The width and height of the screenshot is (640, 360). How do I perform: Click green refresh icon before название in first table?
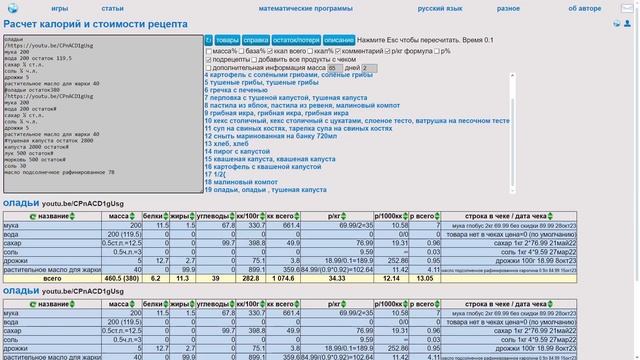click(33, 216)
